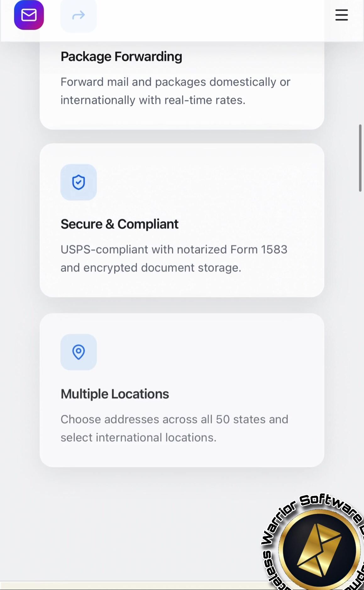364x590 pixels.
Task: Click the Package Forwarding arrow icon
Action: [79, 15]
